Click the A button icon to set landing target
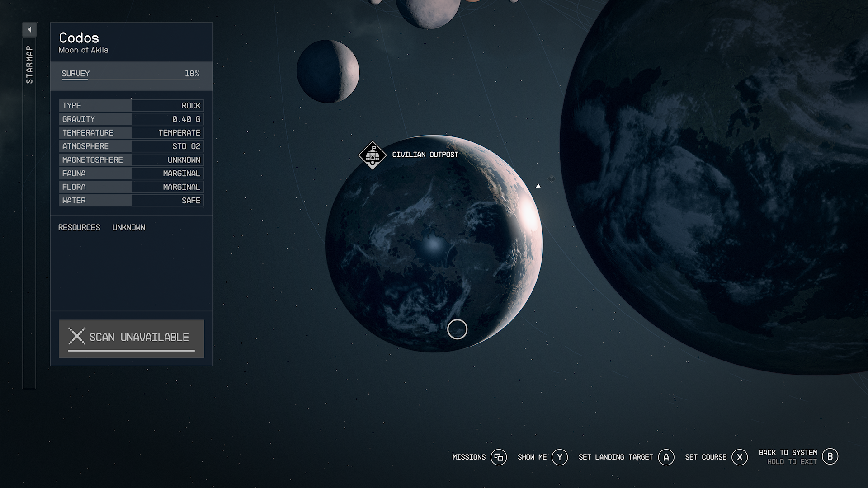This screenshot has width=868, height=488. 666,457
